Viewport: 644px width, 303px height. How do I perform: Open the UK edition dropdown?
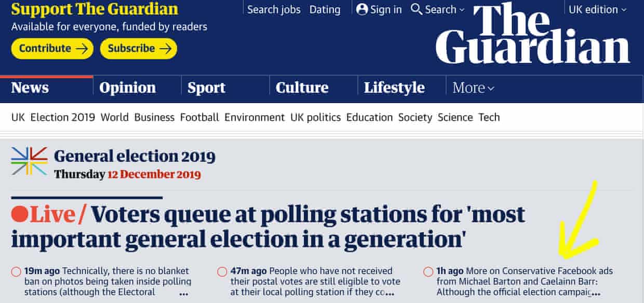(x=597, y=9)
